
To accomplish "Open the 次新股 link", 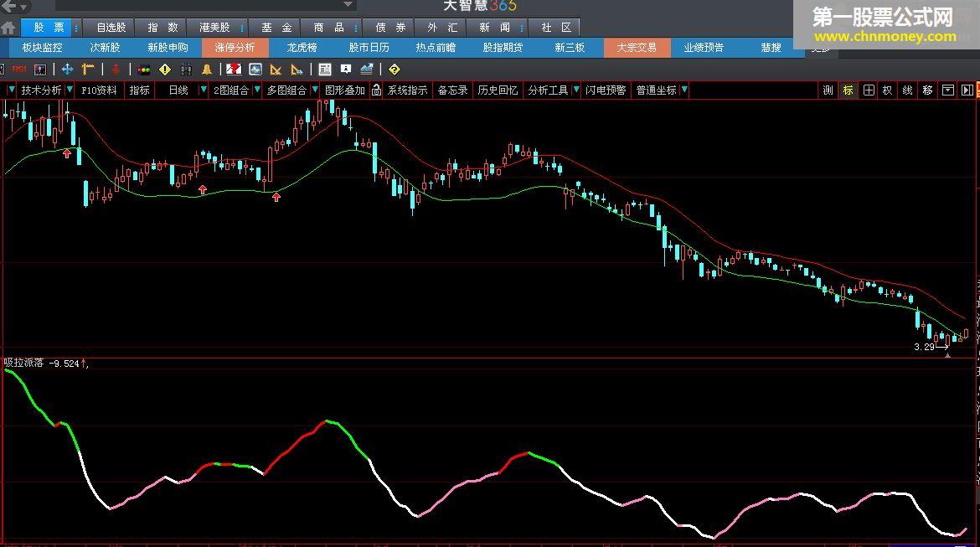I will pos(105,48).
